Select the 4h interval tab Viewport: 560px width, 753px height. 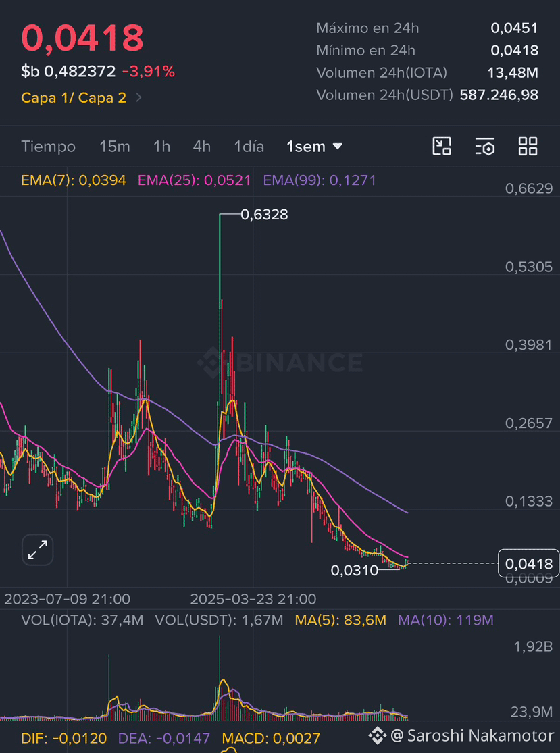pyautogui.click(x=202, y=147)
